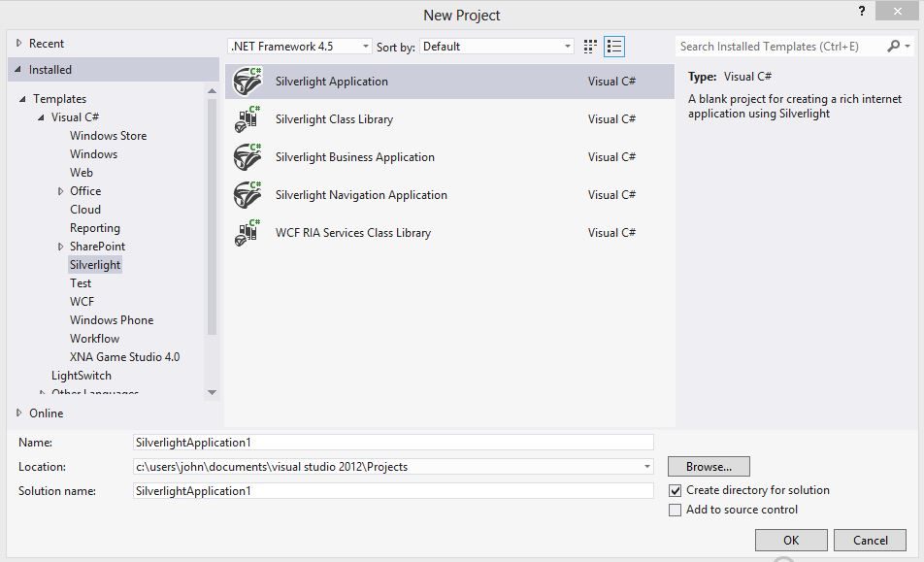Click the Silverlight Class Library template icon
The width and height of the screenshot is (924, 562).
tap(247, 119)
